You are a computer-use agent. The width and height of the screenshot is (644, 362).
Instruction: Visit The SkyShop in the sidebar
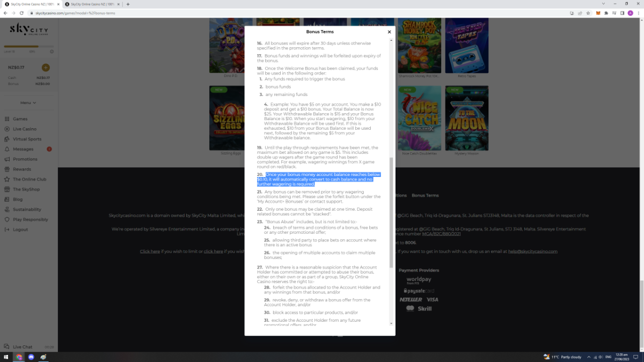[x=26, y=189]
